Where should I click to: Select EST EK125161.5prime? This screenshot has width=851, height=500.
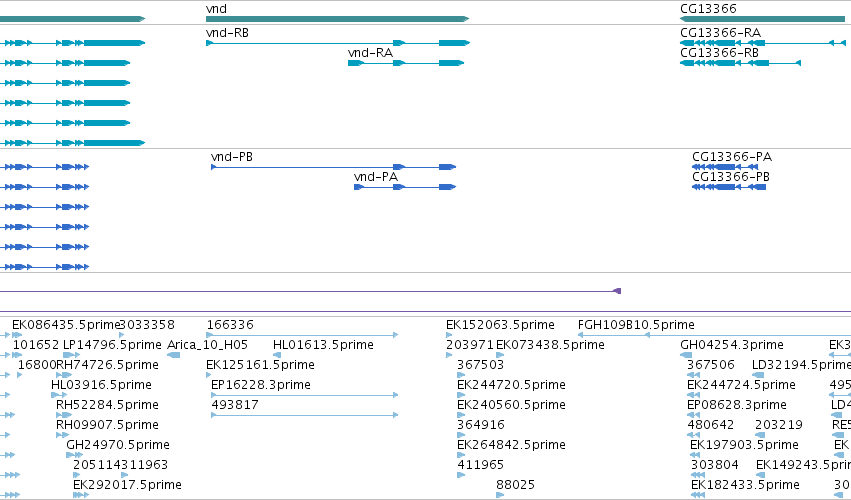(x=260, y=365)
